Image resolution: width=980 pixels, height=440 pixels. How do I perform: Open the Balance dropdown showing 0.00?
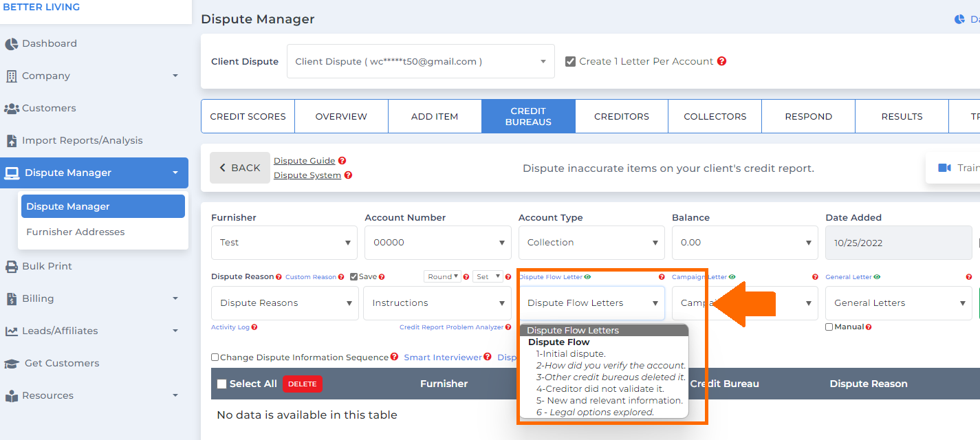click(x=745, y=243)
